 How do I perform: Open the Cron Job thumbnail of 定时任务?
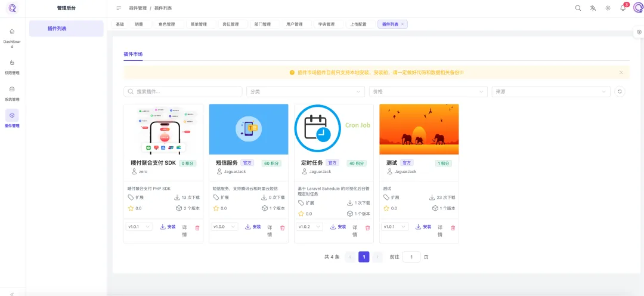pos(334,129)
